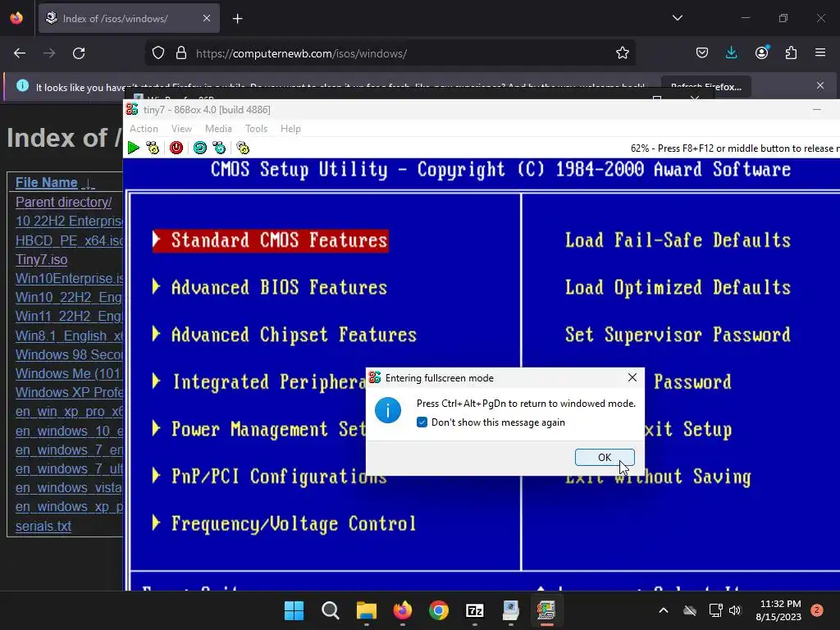The height and width of the screenshot is (630, 840).
Task: Open File Explorer from the taskbar
Action: pos(367,610)
